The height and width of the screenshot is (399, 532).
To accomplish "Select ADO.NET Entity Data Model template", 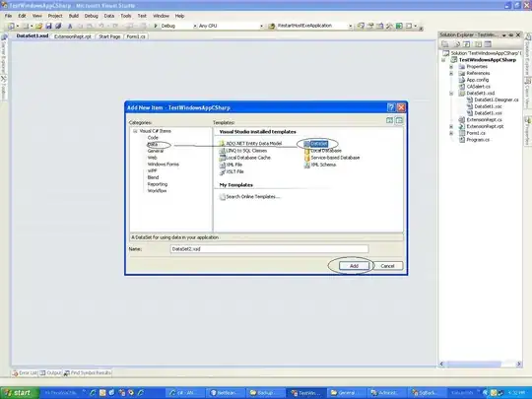I will click(x=251, y=144).
